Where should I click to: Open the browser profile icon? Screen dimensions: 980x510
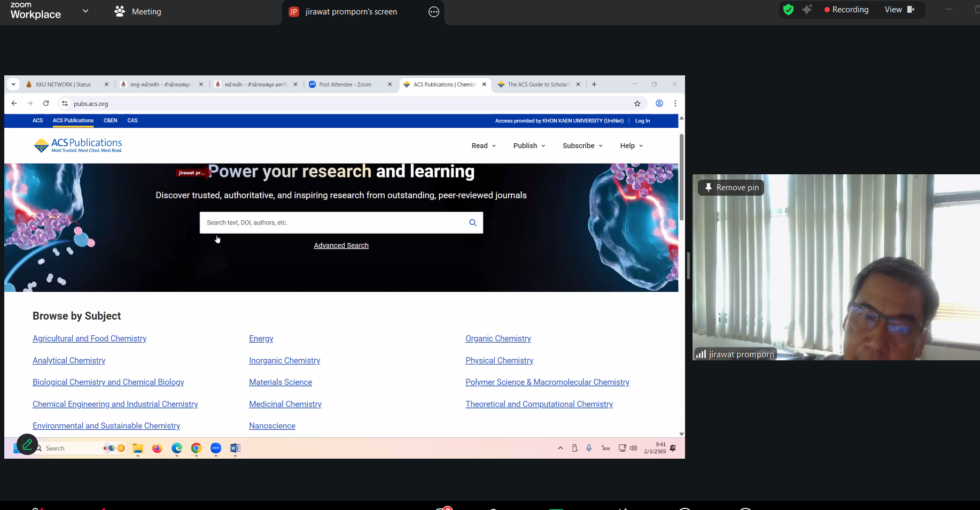[x=659, y=104]
